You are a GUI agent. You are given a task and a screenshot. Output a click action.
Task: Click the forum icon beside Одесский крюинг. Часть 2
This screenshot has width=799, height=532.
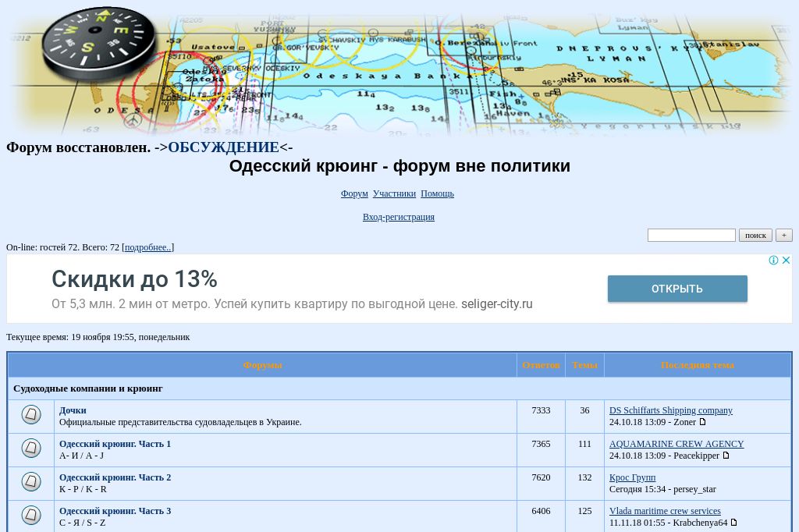click(x=31, y=481)
